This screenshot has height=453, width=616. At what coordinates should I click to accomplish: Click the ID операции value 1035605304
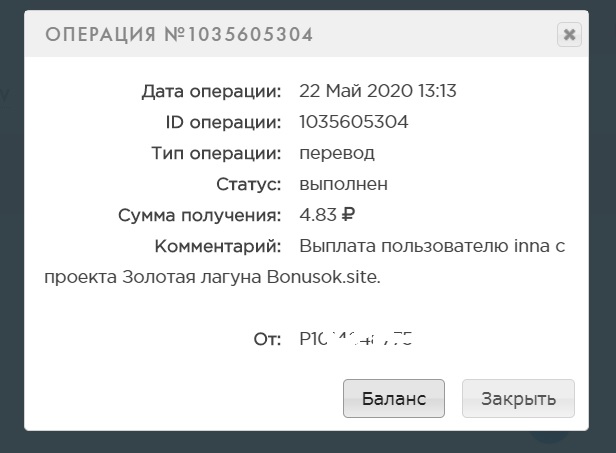click(353, 122)
